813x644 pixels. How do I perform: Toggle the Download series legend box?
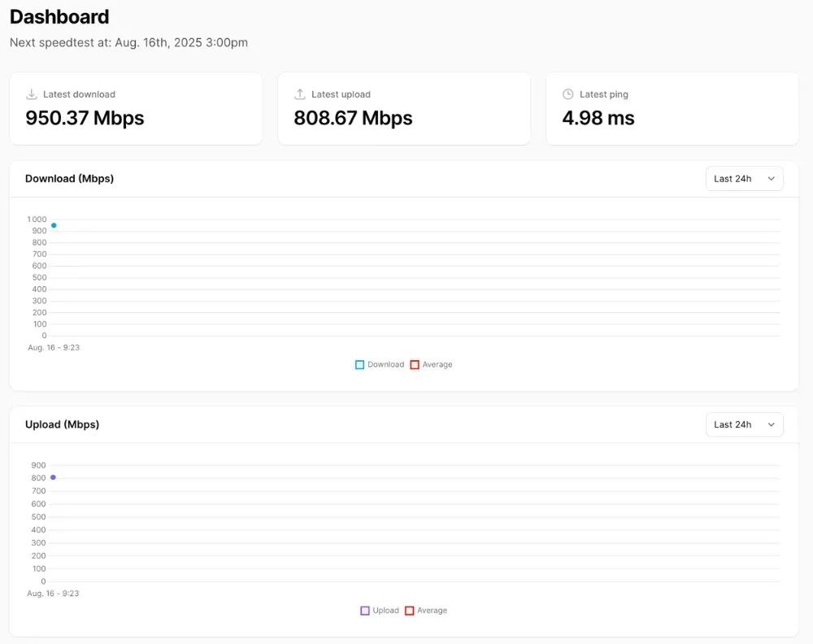pyautogui.click(x=360, y=365)
